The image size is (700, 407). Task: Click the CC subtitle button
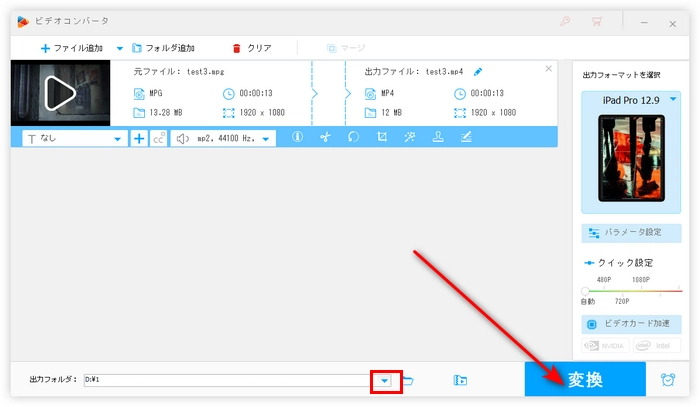click(x=158, y=139)
